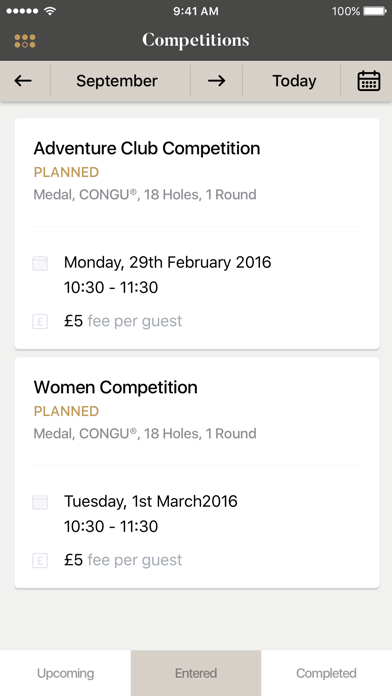Advance to next month with right arrow
392x696 pixels.
[216, 81]
